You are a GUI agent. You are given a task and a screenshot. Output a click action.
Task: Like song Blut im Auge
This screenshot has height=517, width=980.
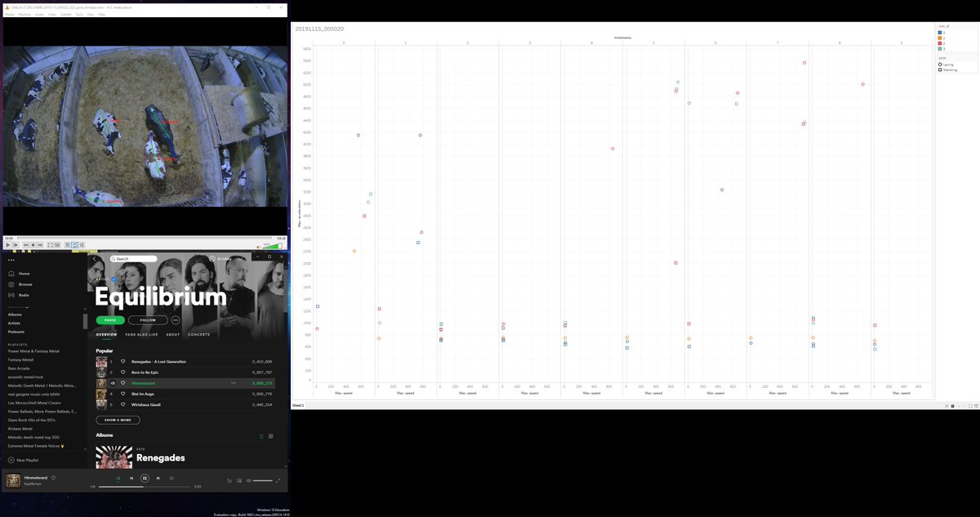[122, 394]
